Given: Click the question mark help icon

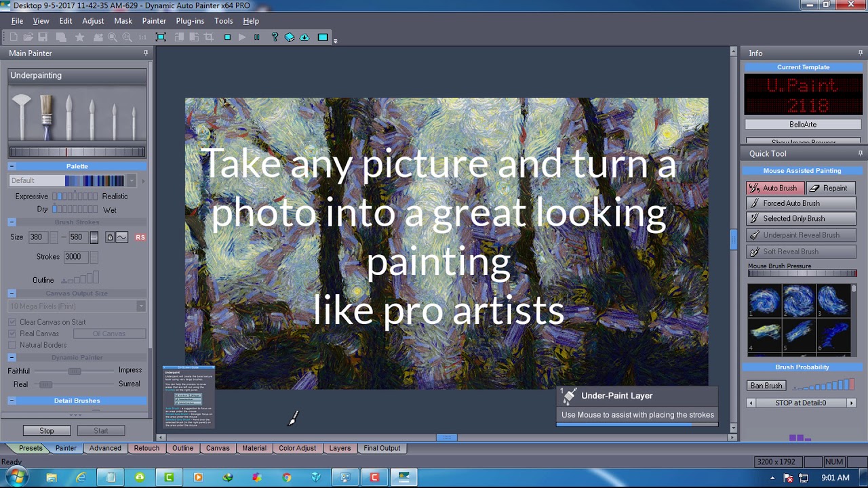Looking at the screenshot, I should pyautogui.click(x=275, y=37).
